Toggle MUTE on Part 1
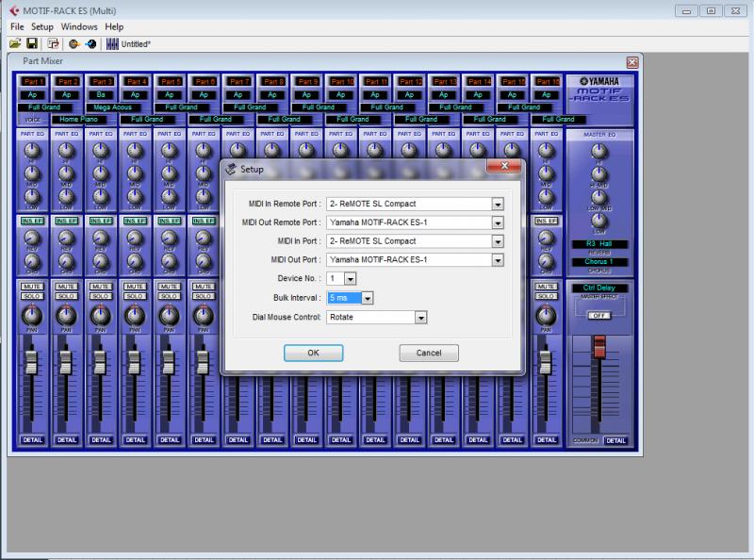The height and width of the screenshot is (560, 754). (x=32, y=287)
